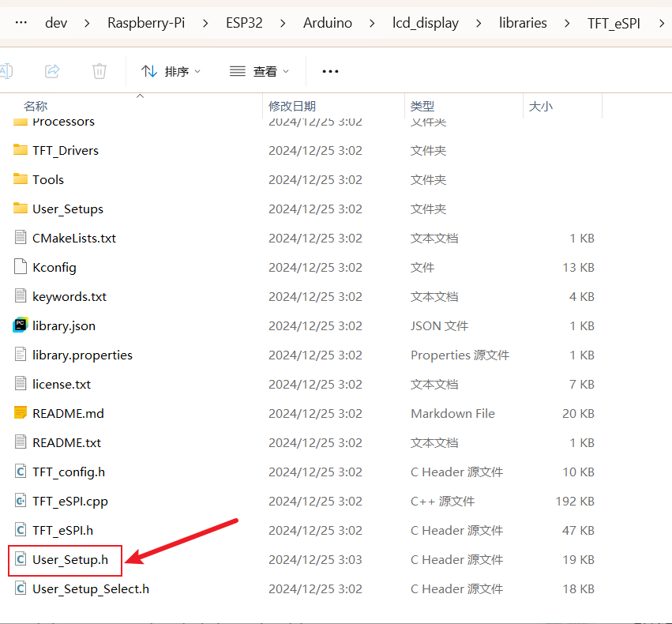The width and height of the screenshot is (672, 624).
Task: Select file name CMakeLists.txt
Action: point(74,239)
